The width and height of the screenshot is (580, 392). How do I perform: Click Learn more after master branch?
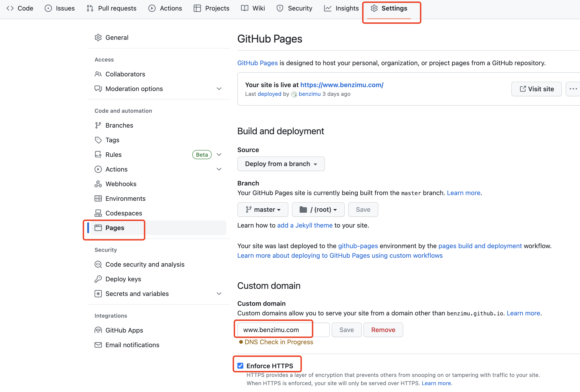point(463,193)
